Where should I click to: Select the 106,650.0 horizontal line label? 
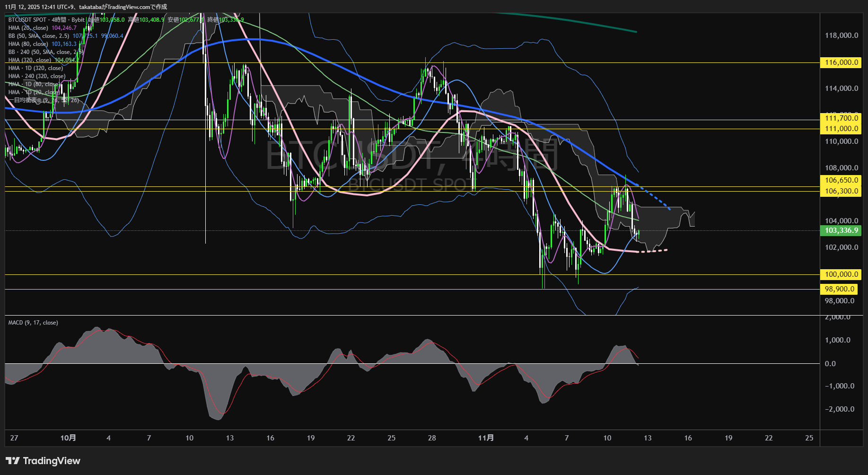click(x=841, y=180)
